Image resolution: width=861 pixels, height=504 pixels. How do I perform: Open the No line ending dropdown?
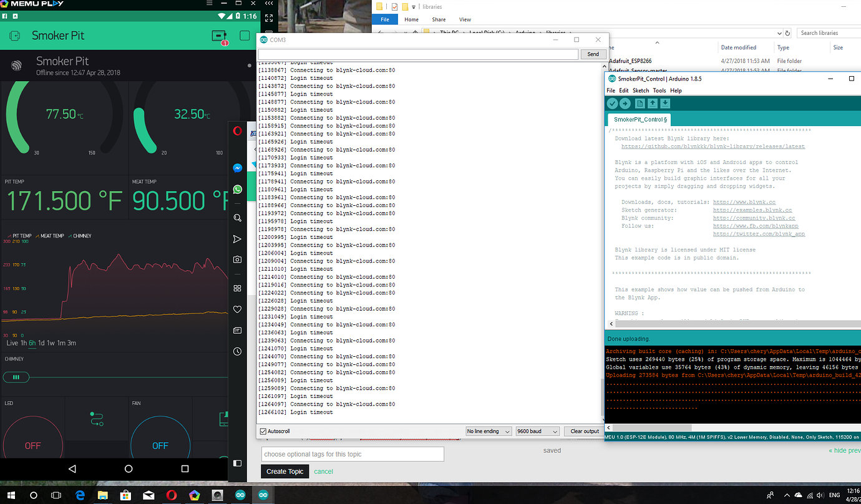489,431
